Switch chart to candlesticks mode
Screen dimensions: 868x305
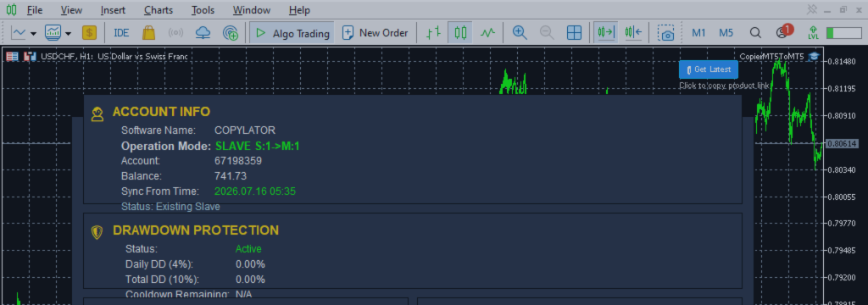tap(460, 33)
